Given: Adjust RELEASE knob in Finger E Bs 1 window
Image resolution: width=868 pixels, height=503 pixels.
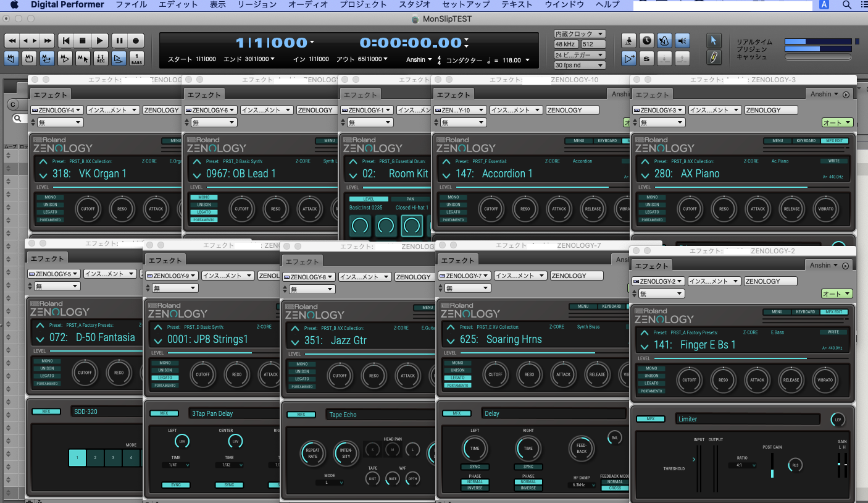Looking at the screenshot, I should (x=791, y=380).
